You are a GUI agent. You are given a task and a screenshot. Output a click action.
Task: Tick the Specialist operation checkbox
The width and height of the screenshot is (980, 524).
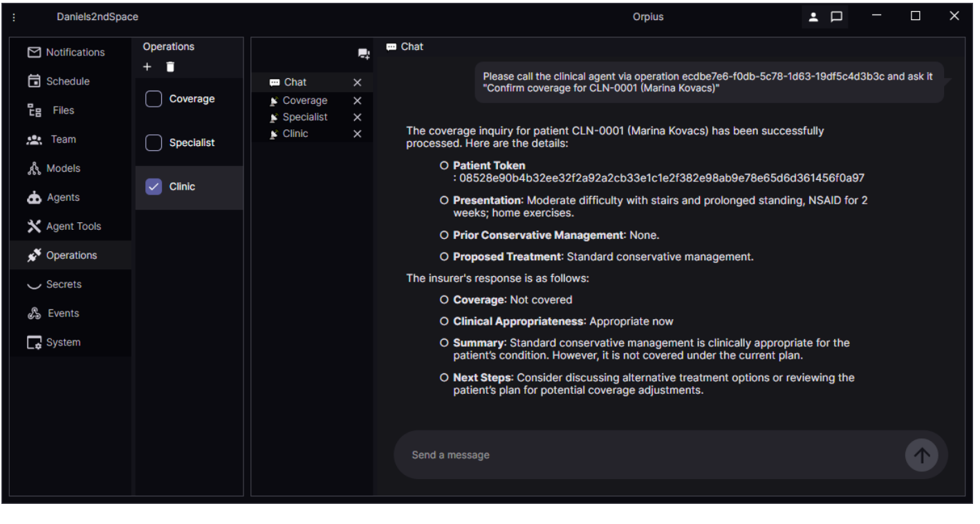154,143
